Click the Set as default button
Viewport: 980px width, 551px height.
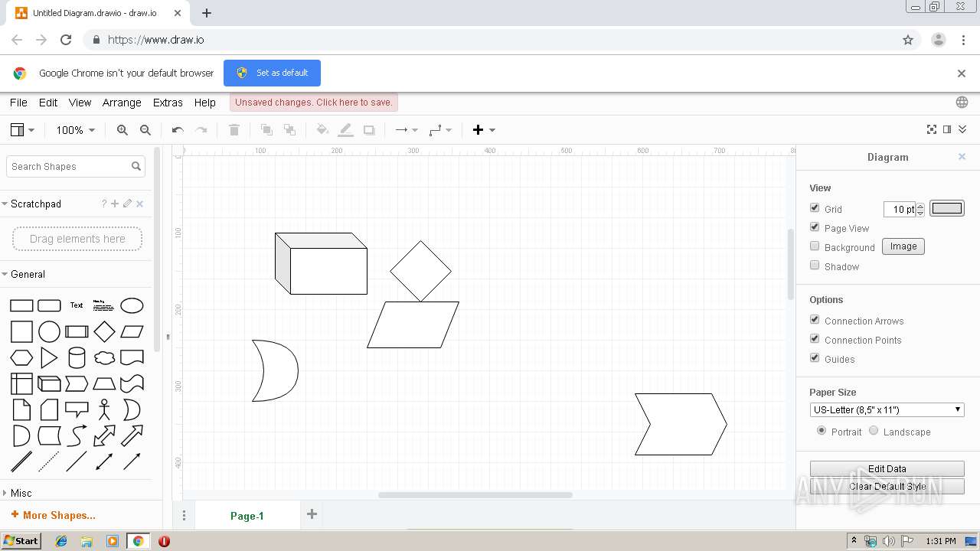(272, 73)
